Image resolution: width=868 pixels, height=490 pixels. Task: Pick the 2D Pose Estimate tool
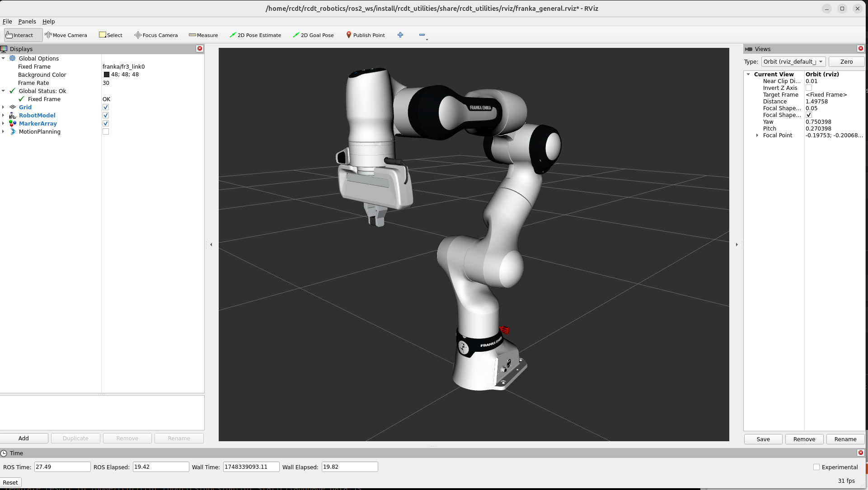[x=255, y=35]
